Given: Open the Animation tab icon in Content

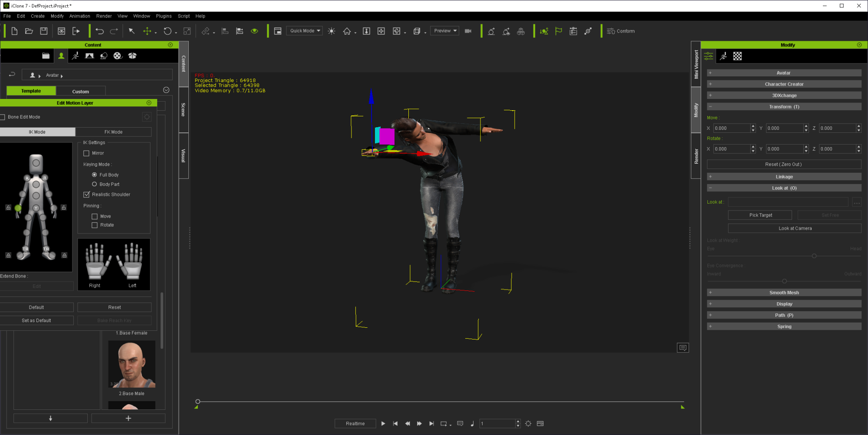Looking at the screenshot, I should [x=76, y=56].
